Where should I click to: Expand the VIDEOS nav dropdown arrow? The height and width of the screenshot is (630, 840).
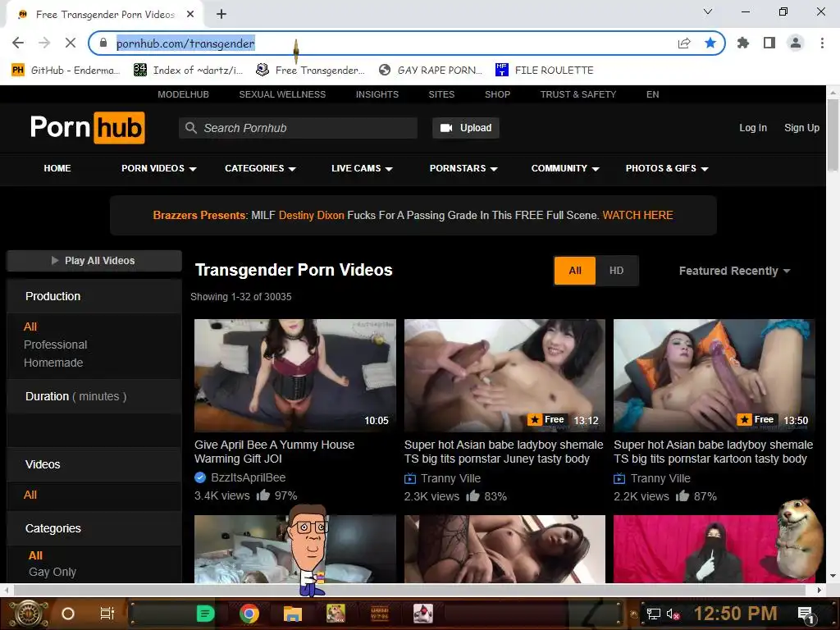193,169
